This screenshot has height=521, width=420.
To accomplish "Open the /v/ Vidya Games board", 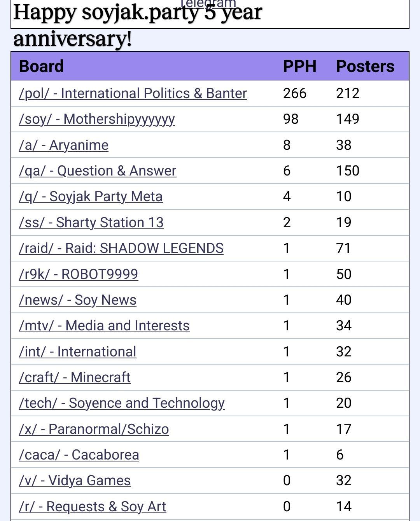I will click(x=74, y=481).
